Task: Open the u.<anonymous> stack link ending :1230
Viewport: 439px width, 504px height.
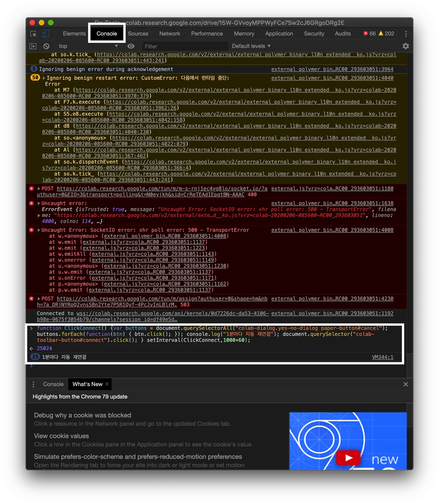Action: pos(165,266)
